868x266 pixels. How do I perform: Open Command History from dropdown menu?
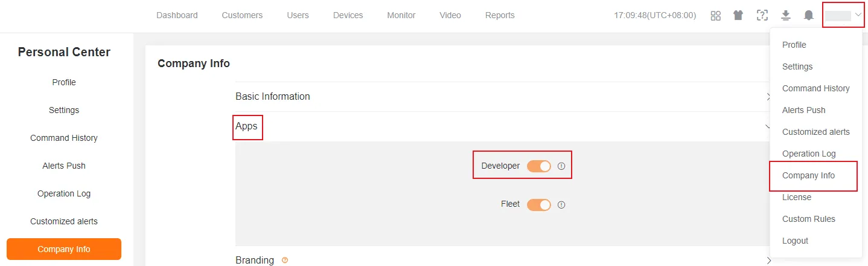coord(815,88)
